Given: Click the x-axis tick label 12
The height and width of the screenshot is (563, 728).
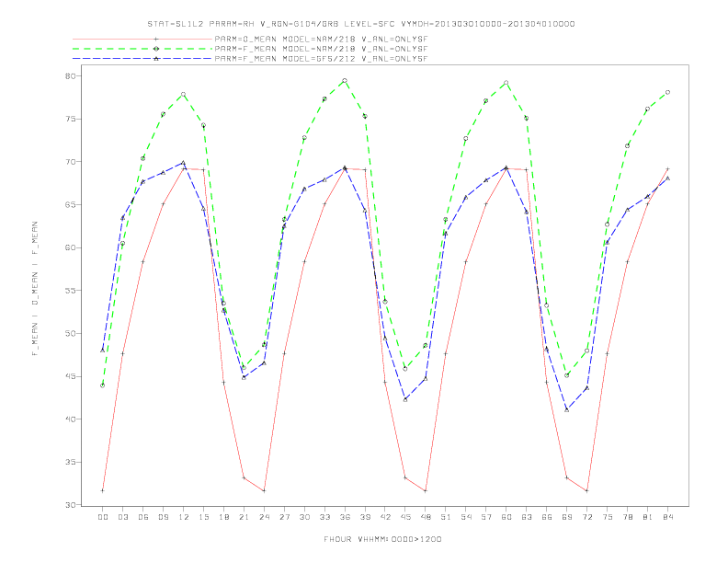Looking at the screenshot, I should pyautogui.click(x=184, y=517).
